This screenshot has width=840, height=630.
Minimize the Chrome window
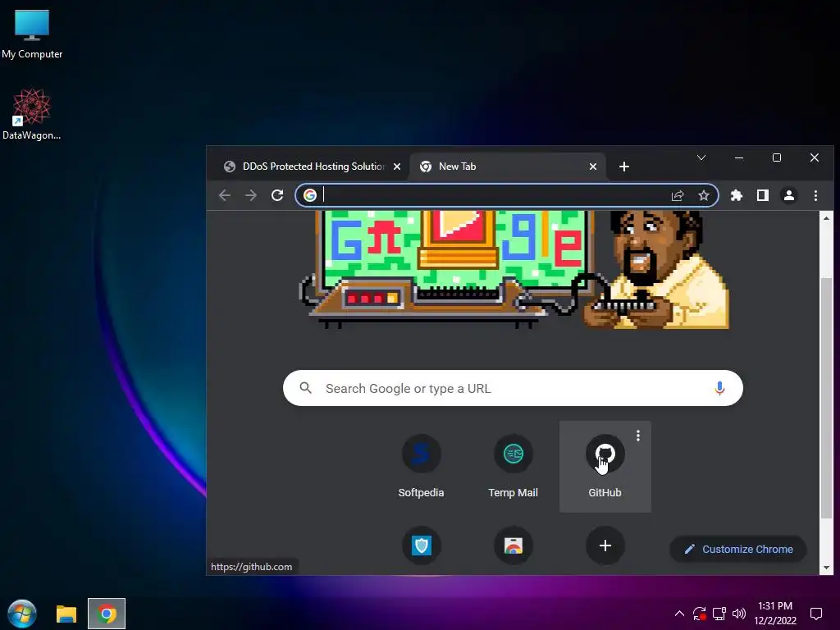(739, 157)
